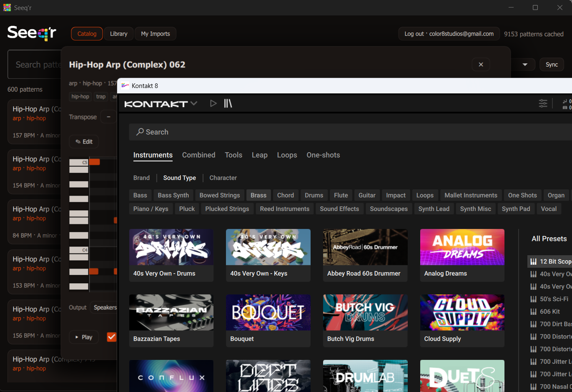Switch to the One-shots tab

click(x=324, y=155)
